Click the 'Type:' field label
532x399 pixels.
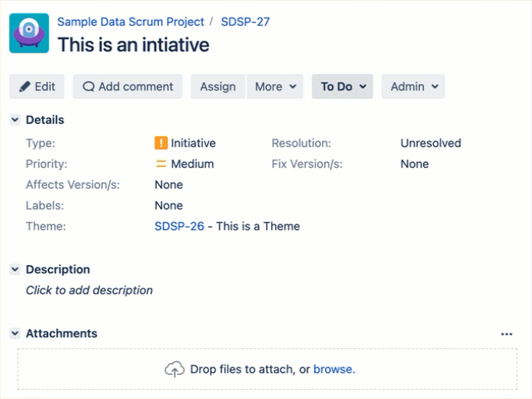click(41, 143)
